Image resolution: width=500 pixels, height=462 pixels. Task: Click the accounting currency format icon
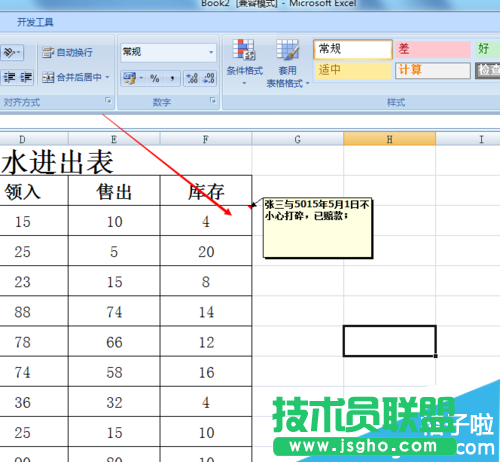pyautogui.click(x=129, y=78)
